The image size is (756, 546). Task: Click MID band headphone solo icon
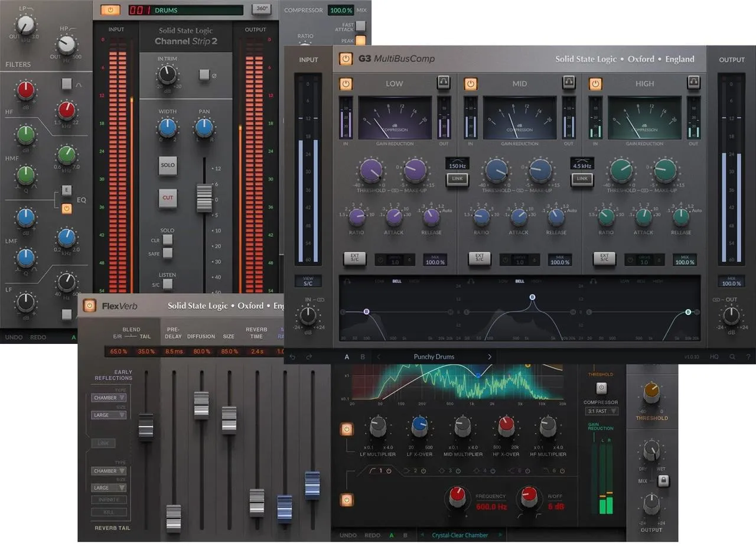coord(569,83)
